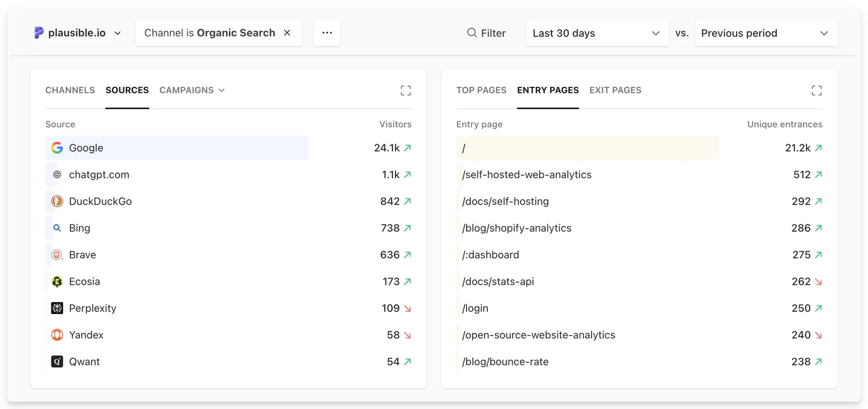Image resolution: width=868 pixels, height=409 pixels.
Task: Expand the Campaigns dropdown tab
Action: pyautogui.click(x=192, y=90)
